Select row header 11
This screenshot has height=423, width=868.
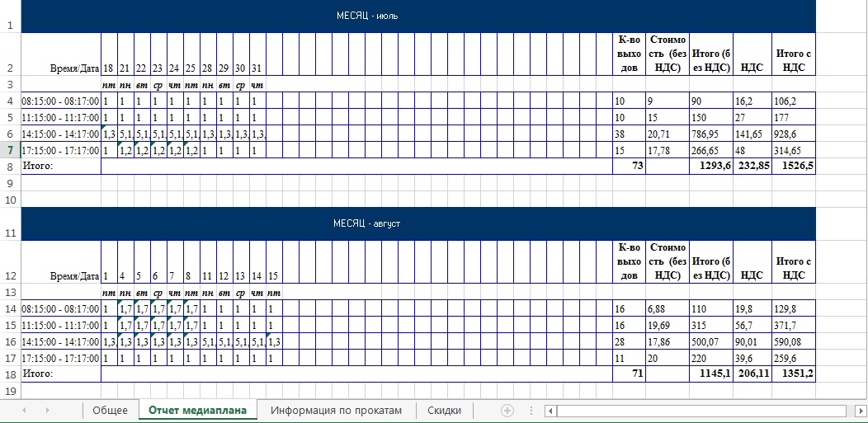[10, 224]
